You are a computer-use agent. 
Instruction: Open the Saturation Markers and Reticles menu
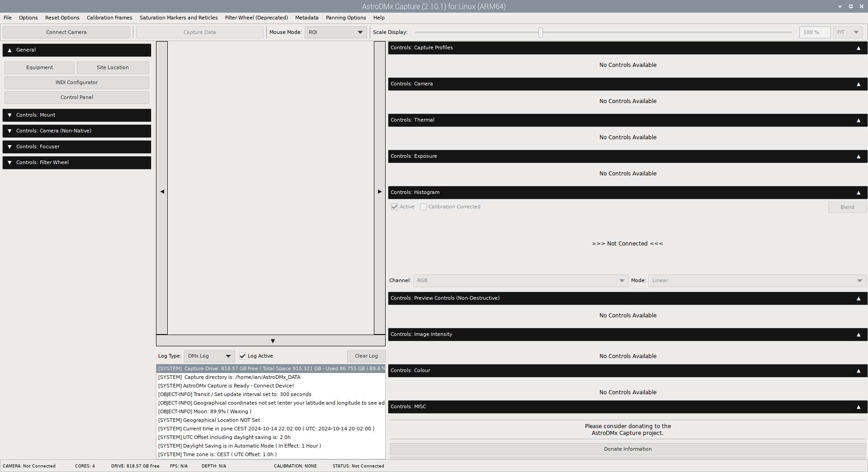[178, 18]
